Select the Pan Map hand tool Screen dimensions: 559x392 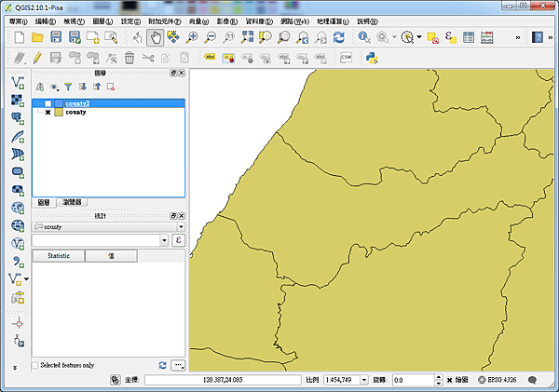pos(156,37)
